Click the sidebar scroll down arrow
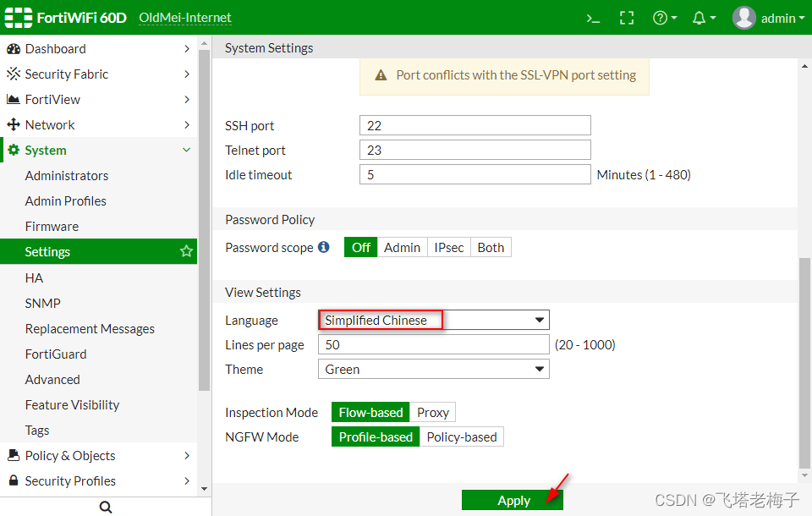The height and width of the screenshot is (516, 812). click(x=204, y=489)
